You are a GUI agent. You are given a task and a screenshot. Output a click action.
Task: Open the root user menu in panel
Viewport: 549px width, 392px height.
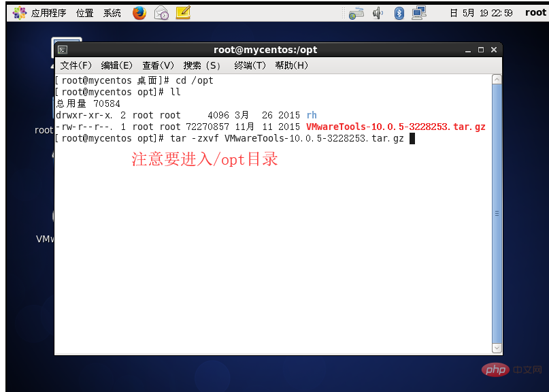click(x=535, y=13)
